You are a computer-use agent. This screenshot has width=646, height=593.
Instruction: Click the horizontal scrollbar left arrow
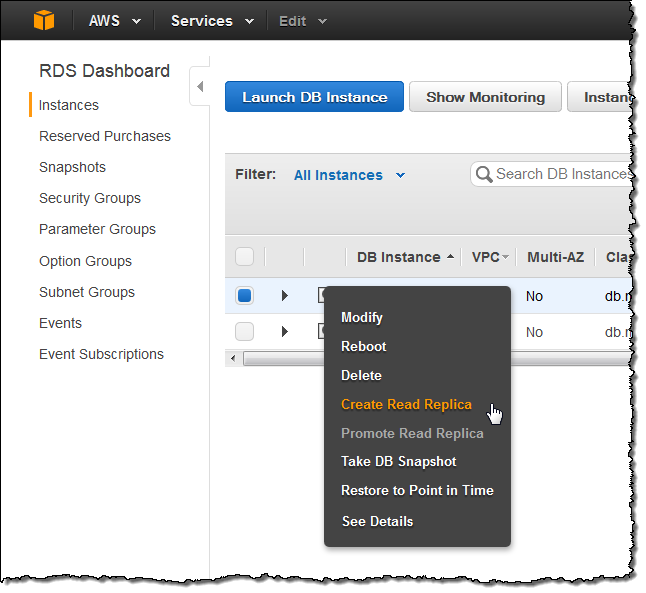pos(232,358)
